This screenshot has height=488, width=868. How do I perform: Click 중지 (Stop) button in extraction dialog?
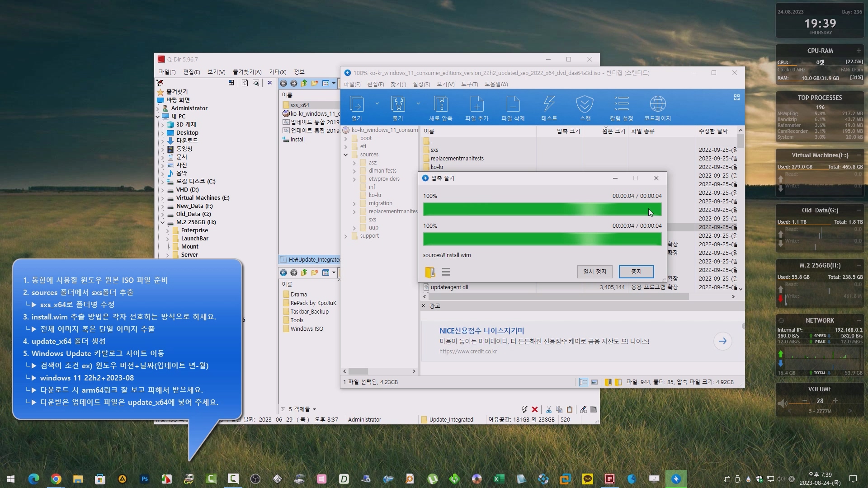coord(636,272)
